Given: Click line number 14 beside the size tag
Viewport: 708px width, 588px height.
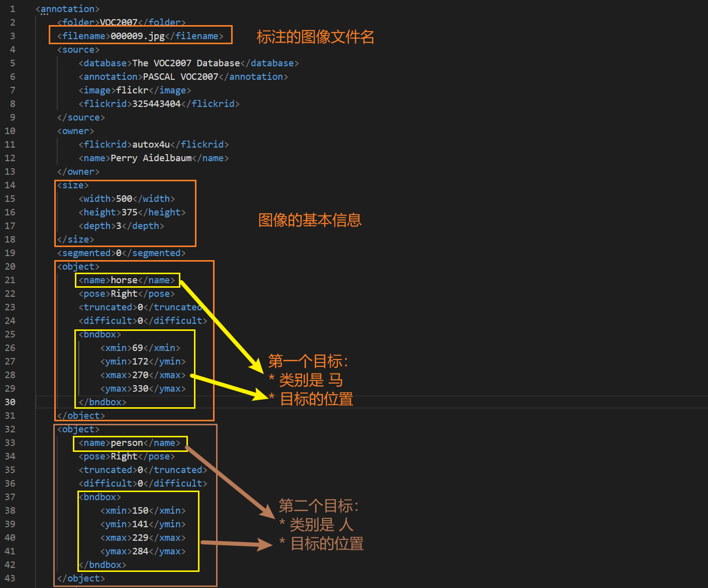Looking at the screenshot, I should pos(10,185).
